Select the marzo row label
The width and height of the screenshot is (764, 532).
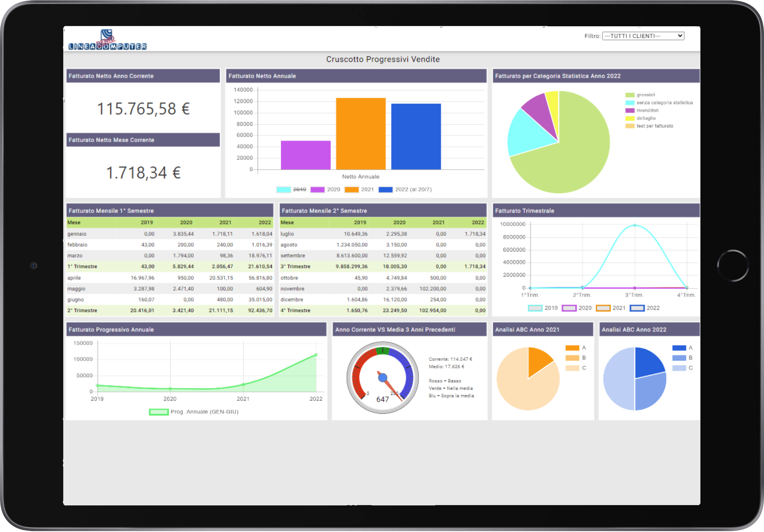coord(75,256)
